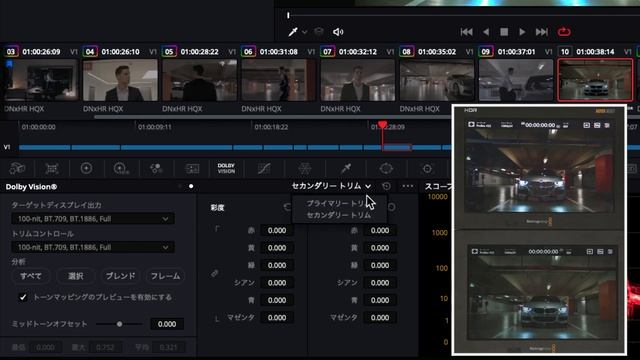Choose secondary trim in the dropdown list
This screenshot has height=360, width=640.
click(339, 215)
